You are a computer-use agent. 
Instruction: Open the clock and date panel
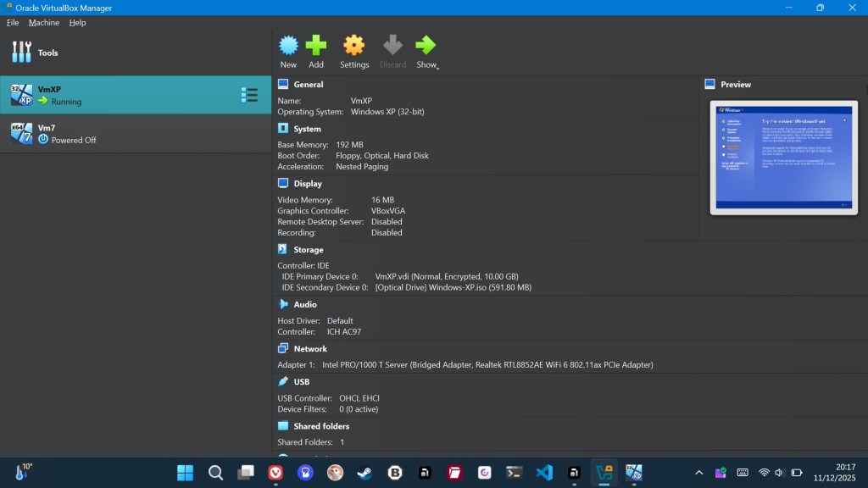coord(834,473)
